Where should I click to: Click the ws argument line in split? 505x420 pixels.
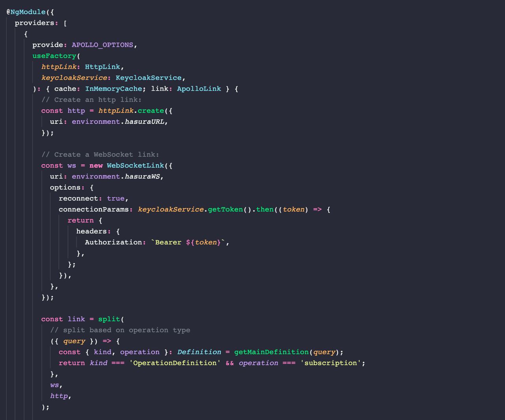pyautogui.click(x=54, y=385)
